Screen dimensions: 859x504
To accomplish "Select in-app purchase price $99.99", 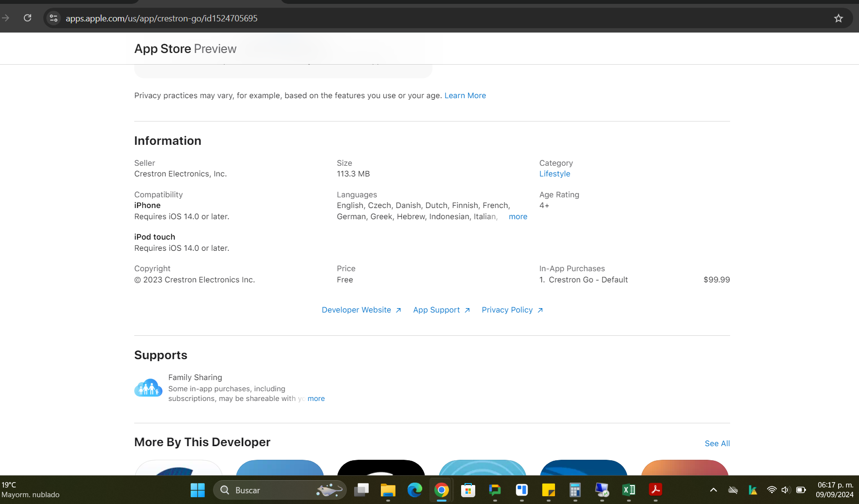I will 716,280.
